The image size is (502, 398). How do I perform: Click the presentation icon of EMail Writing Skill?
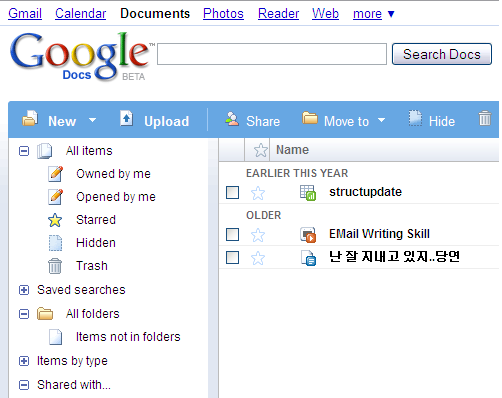[308, 235]
